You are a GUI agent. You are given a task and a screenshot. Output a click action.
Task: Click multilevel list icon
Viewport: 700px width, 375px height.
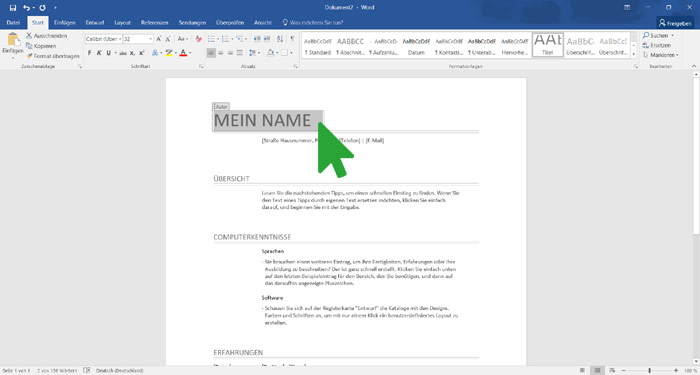(240, 39)
